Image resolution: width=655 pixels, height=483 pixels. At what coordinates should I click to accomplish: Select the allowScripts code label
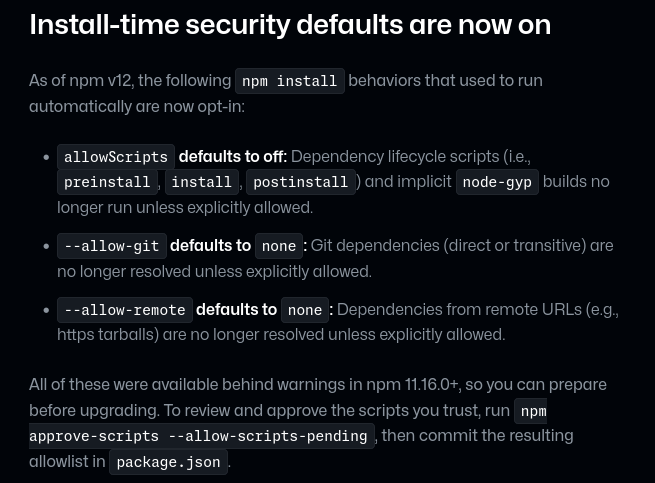point(116,157)
